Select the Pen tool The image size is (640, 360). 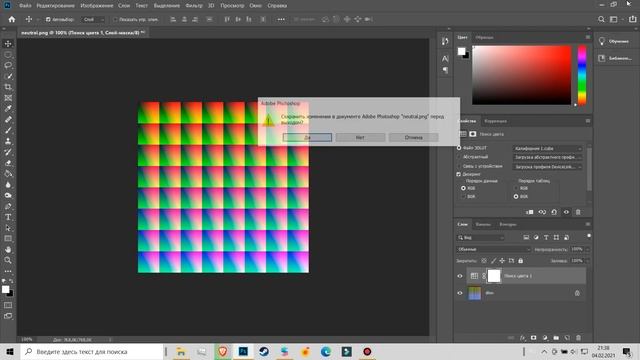click(8, 206)
